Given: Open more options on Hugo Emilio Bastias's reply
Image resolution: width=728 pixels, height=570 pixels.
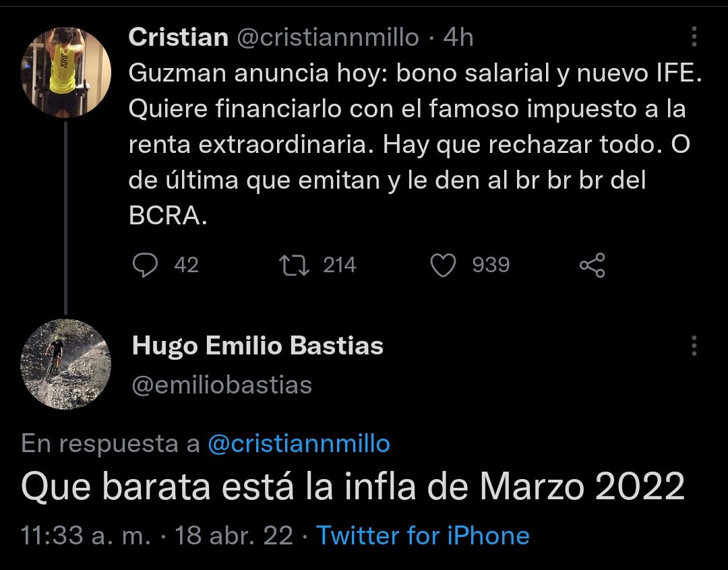Looking at the screenshot, I should pos(694,346).
